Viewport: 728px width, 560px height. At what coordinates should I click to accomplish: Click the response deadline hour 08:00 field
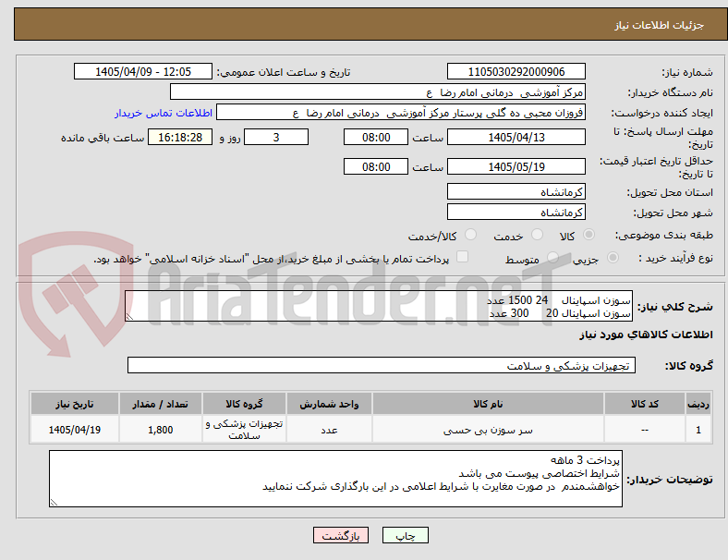tap(376, 137)
